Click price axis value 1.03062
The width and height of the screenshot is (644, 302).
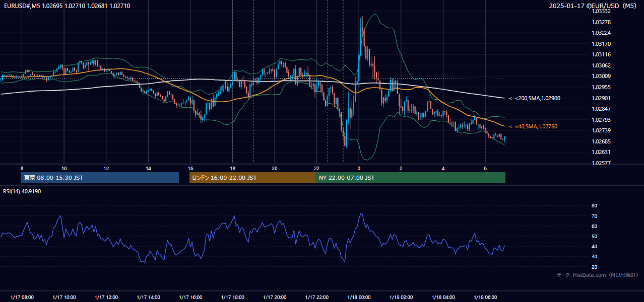[x=601, y=65]
